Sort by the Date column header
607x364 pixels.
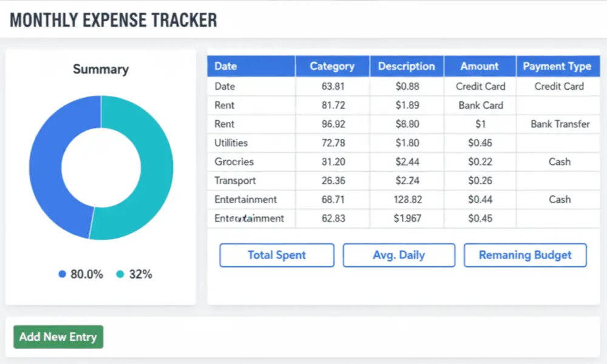pyautogui.click(x=226, y=66)
